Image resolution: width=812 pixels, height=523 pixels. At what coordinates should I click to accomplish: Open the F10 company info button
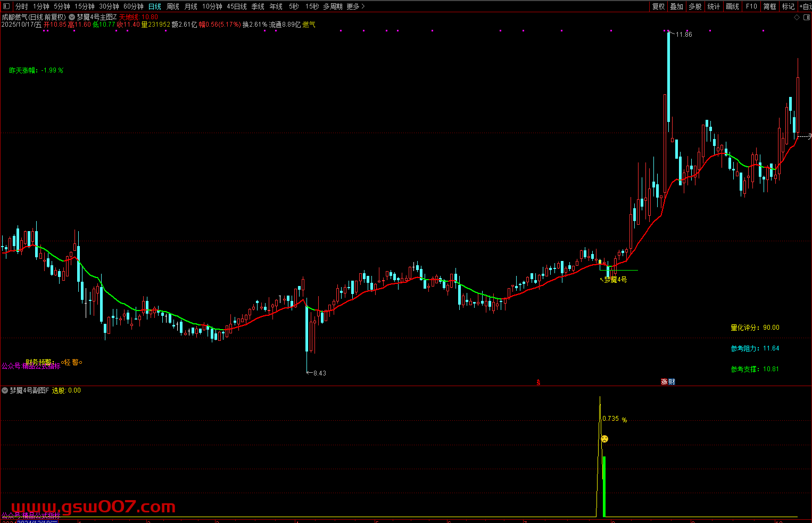tap(751, 6)
